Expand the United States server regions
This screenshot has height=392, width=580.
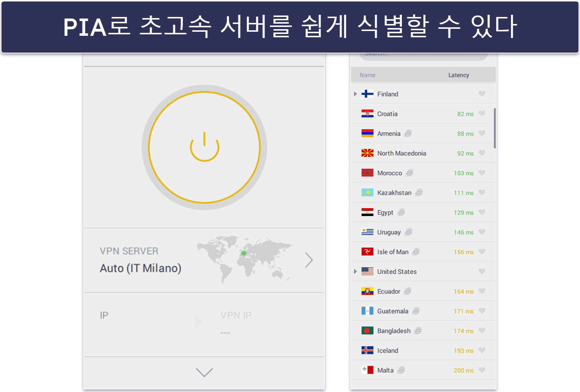pos(355,272)
